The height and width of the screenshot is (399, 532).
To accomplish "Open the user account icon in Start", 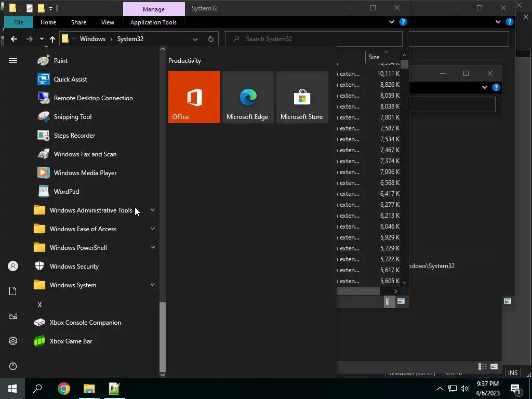I will 13,266.
